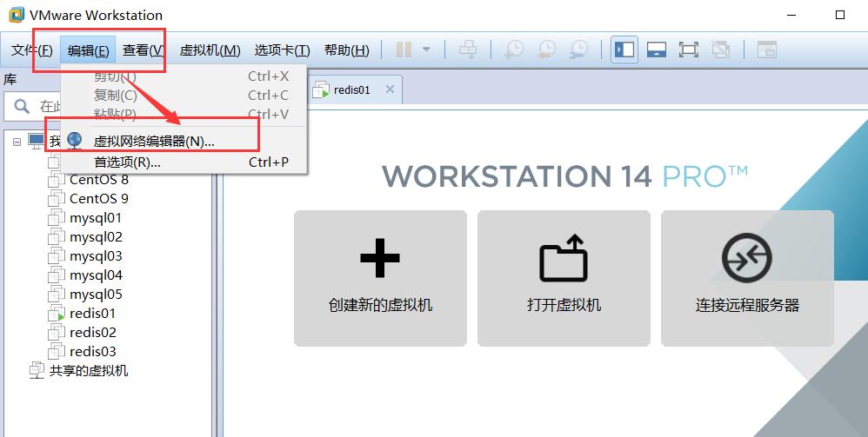Click the 创建新的虚拟机 card
The height and width of the screenshot is (437, 868).
pos(380,278)
